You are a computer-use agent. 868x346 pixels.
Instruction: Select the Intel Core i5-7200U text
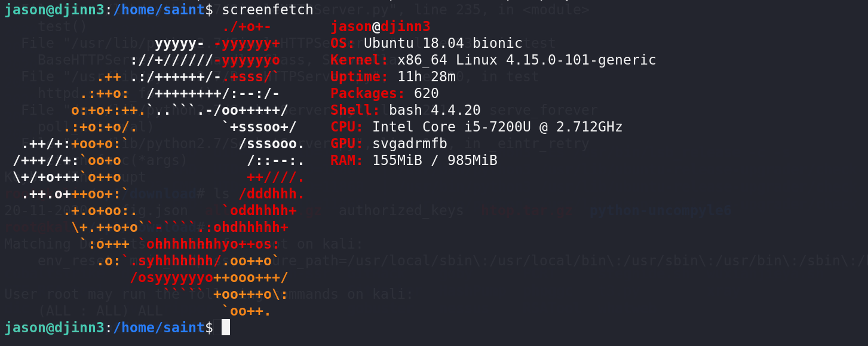pos(456,127)
